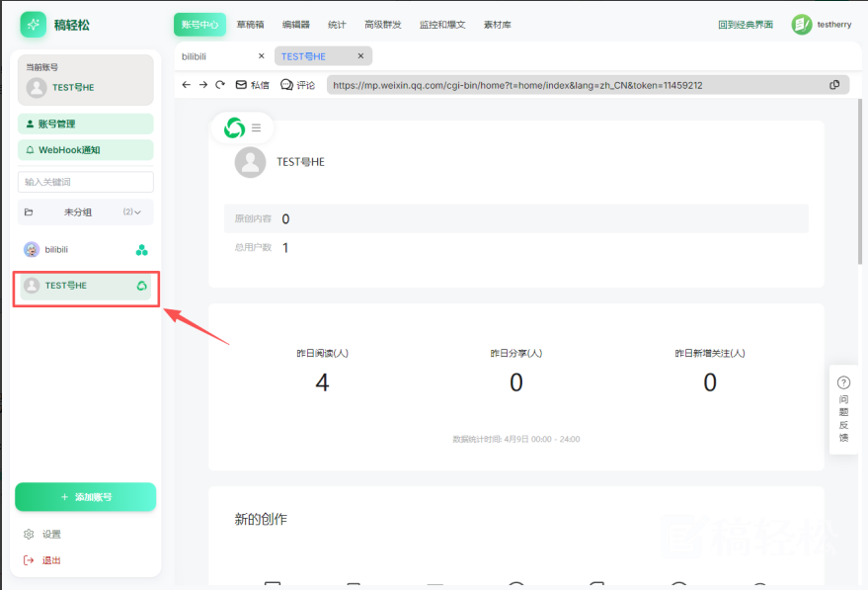Open the 高级群发 menu
Image resolution: width=868 pixels, height=590 pixels.
point(383,25)
